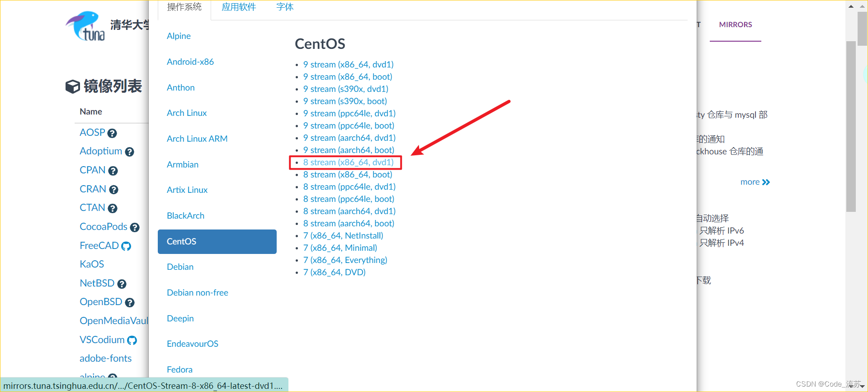Viewport: 868px width, 392px height.
Task: Select Deepin in the distro list
Action: [x=180, y=319]
